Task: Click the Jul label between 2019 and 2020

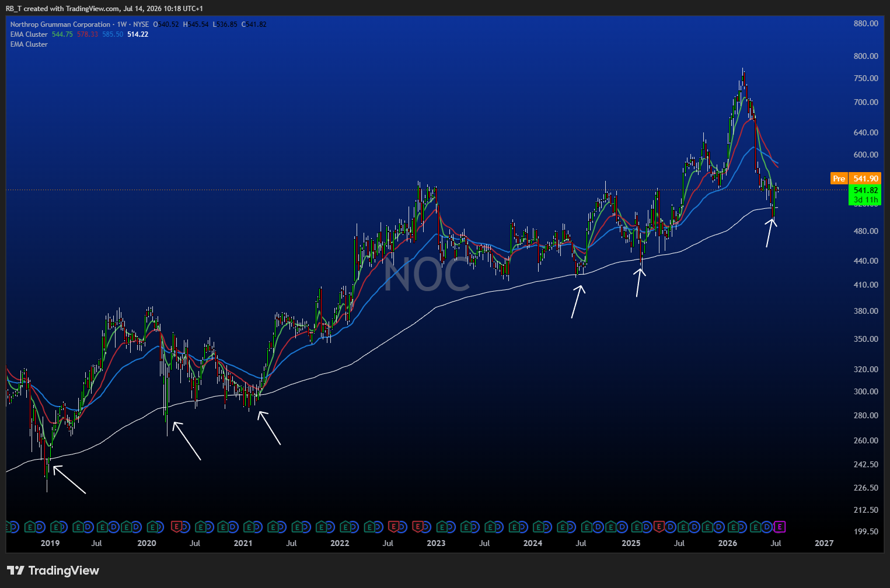Action: click(97, 543)
